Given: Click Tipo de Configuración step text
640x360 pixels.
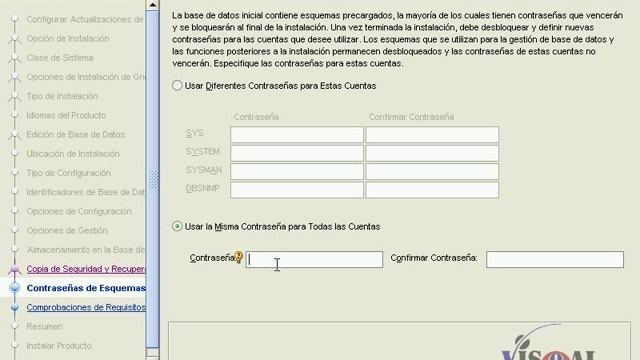Looking at the screenshot, I should tap(69, 173).
